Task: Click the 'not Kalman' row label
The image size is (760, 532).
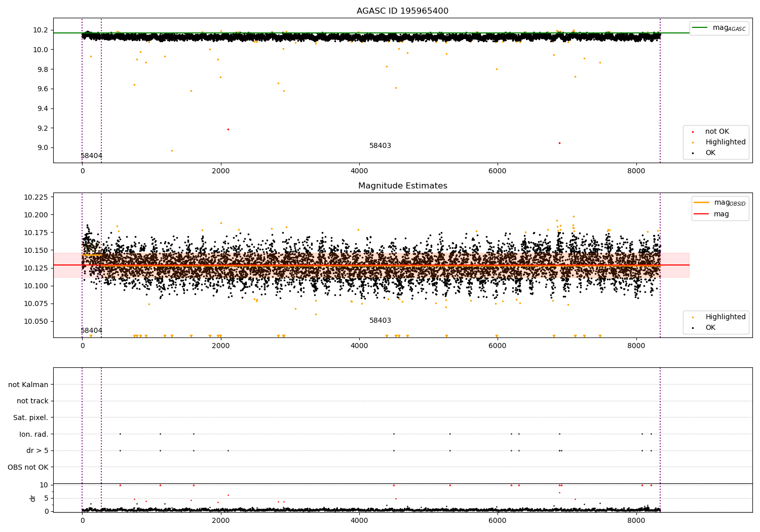Action: tap(28, 385)
